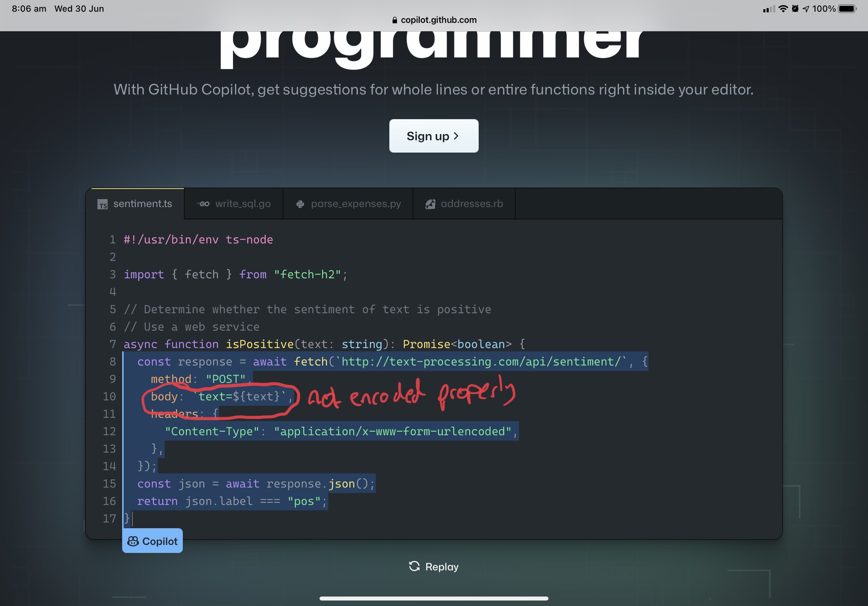Tap the copilot.github.com address bar
The height and width of the screenshot is (606, 868).
(x=438, y=19)
